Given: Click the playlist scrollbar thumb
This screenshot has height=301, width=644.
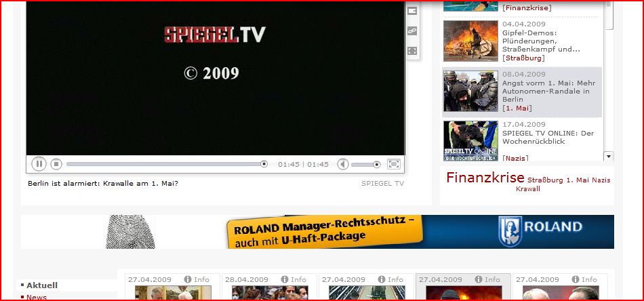Looking at the screenshot, I should tap(609, 15).
